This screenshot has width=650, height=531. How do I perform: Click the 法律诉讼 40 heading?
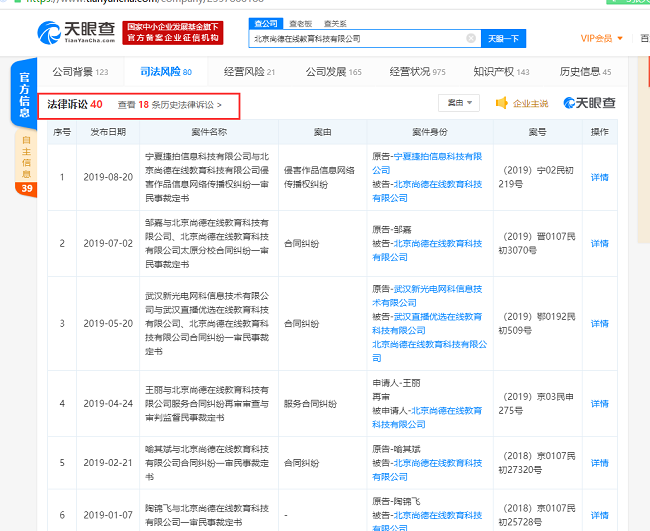75,104
